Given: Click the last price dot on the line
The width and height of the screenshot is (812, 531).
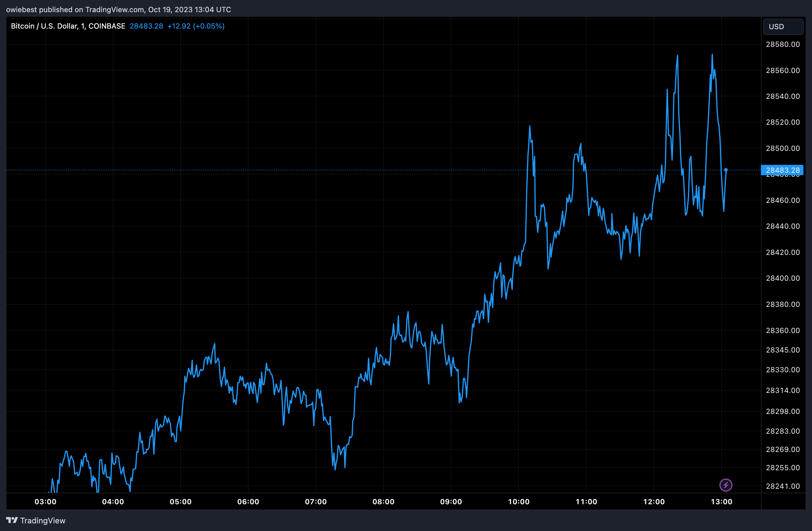Looking at the screenshot, I should coord(726,170).
